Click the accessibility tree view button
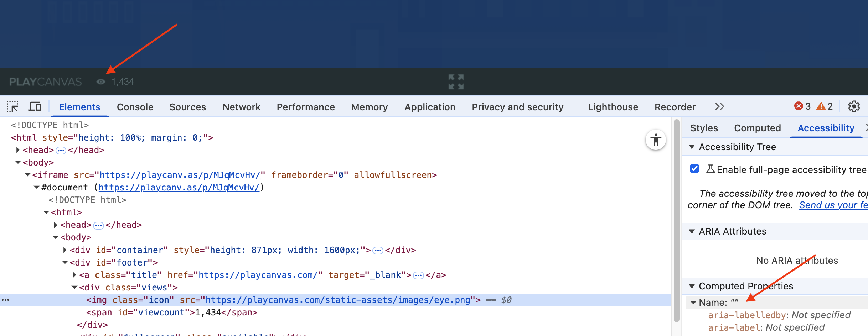 click(656, 140)
